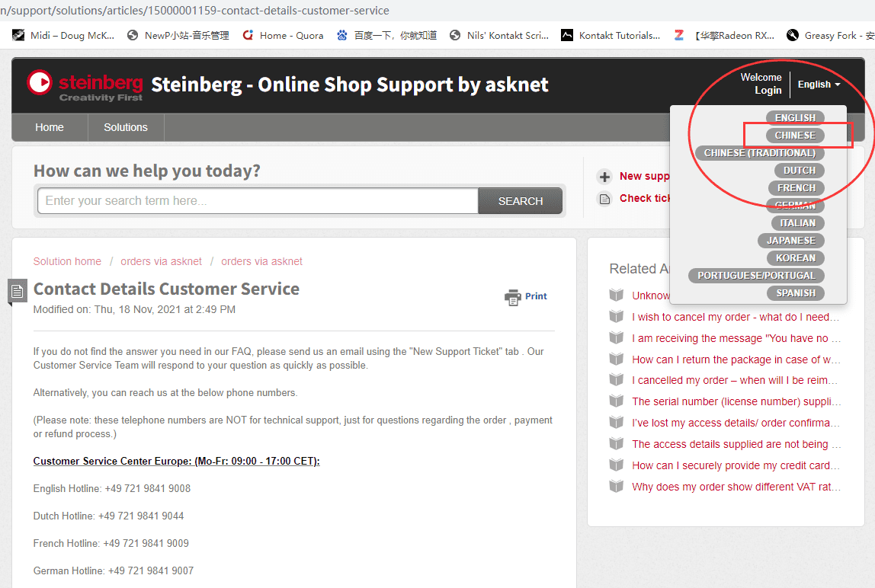Click the Login link
Image resolution: width=875 pixels, height=588 pixels.
pos(768,91)
